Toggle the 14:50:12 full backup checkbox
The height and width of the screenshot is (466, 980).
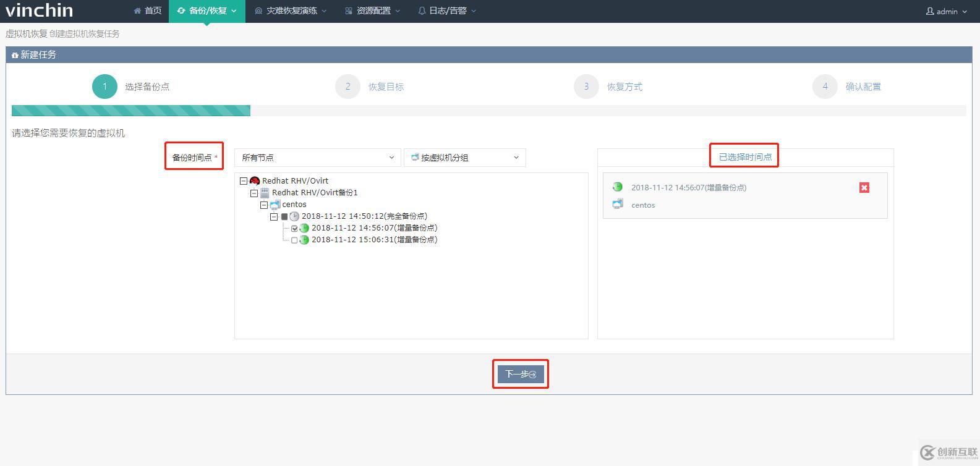(284, 217)
